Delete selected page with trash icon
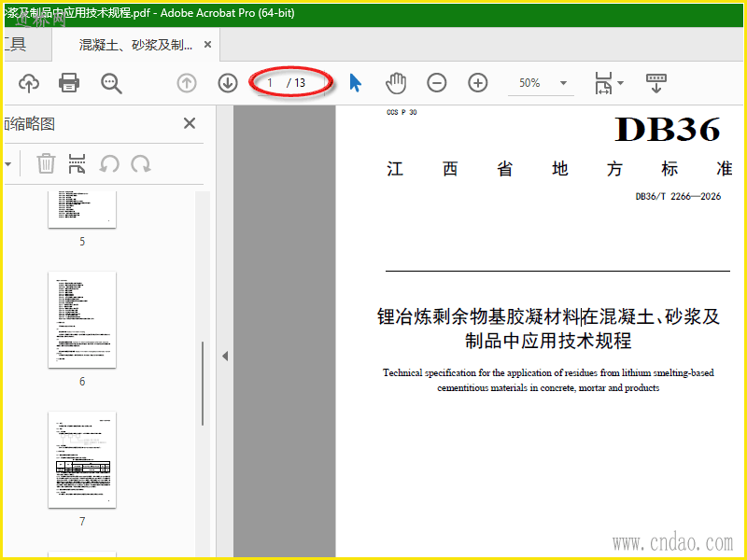 point(46,164)
